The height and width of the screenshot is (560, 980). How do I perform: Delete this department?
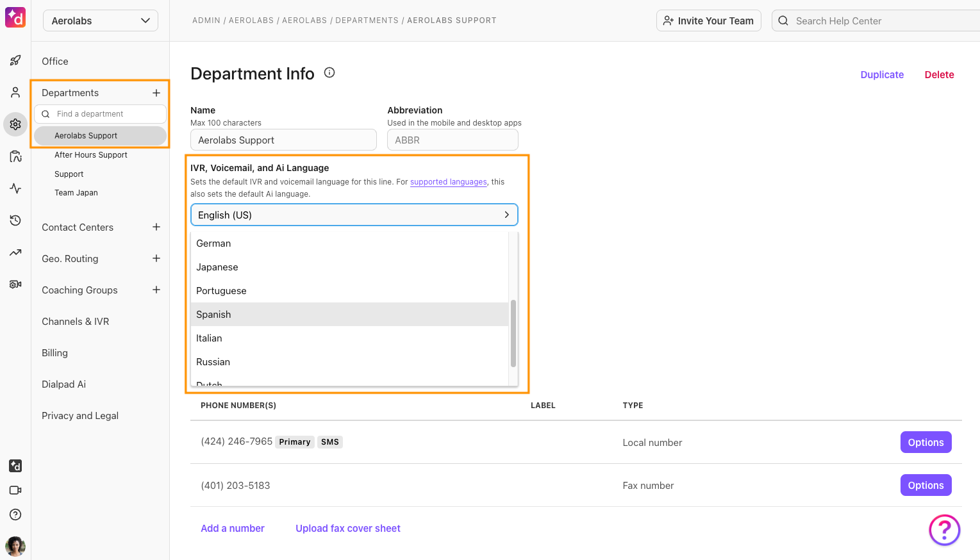(939, 75)
